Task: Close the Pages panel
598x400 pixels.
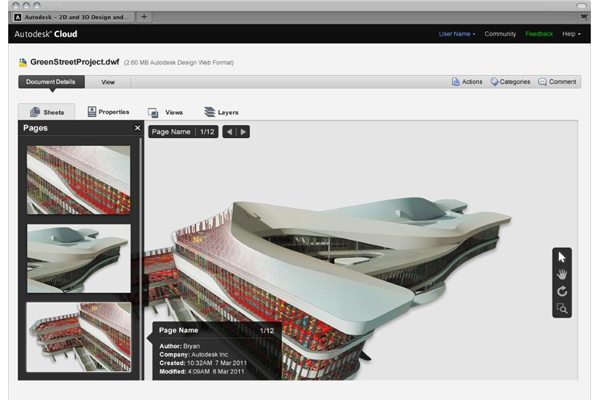Action: pyautogui.click(x=137, y=128)
